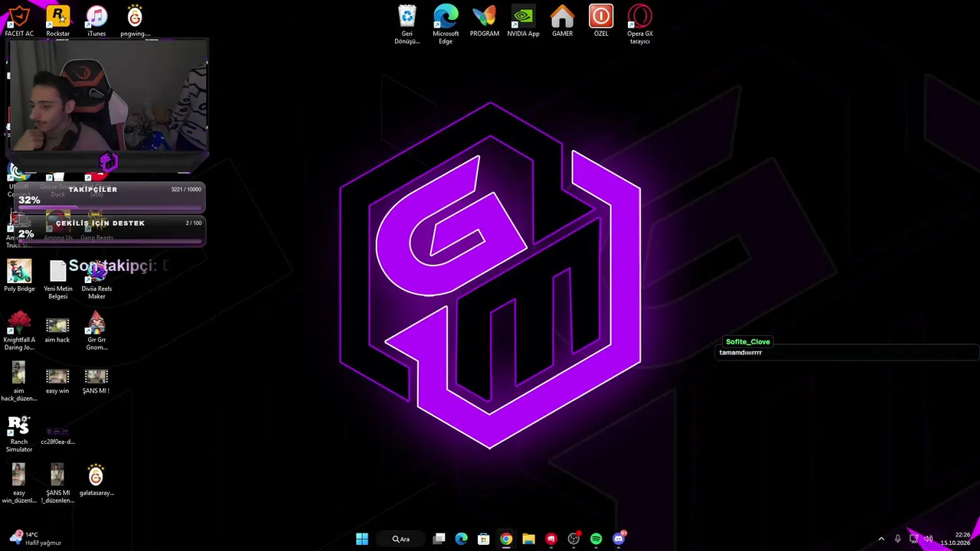Open the Diviia Reels Maker shortcut
Image resolution: width=980 pixels, height=551 pixels.
(96, 280)
